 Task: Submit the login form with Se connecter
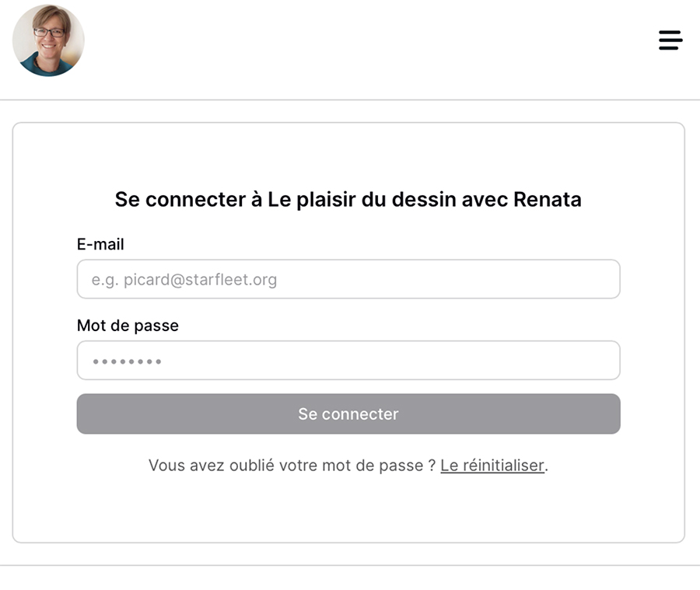click(x=348, y=414)
